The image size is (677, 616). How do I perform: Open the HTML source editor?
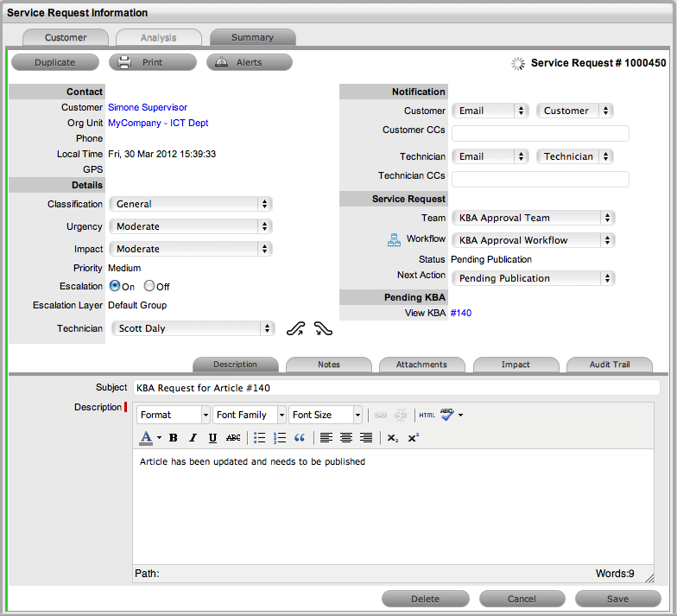coord(427,415)
